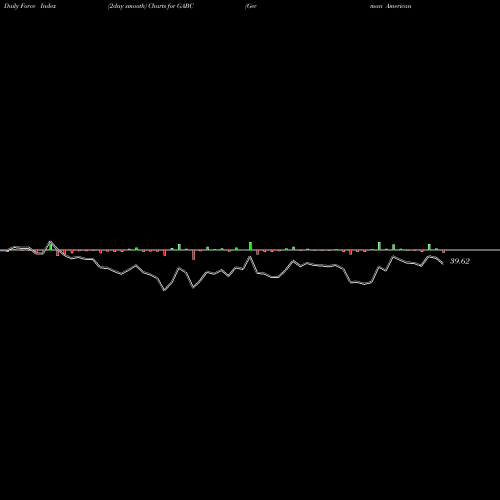Click the '(Ger' text fragment in header
Image resolution: width=500 pixels, height=500 pixels.
coord(251,6)
